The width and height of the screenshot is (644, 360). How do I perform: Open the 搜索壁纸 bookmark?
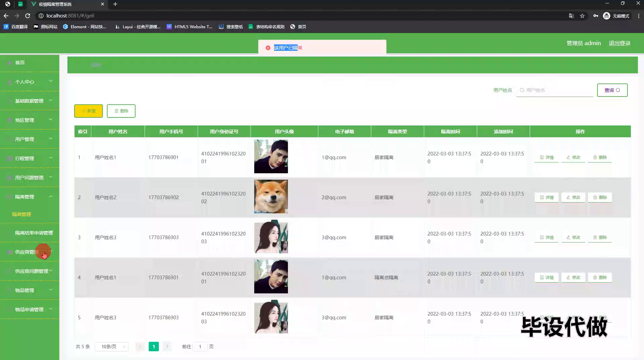[231, 27]
